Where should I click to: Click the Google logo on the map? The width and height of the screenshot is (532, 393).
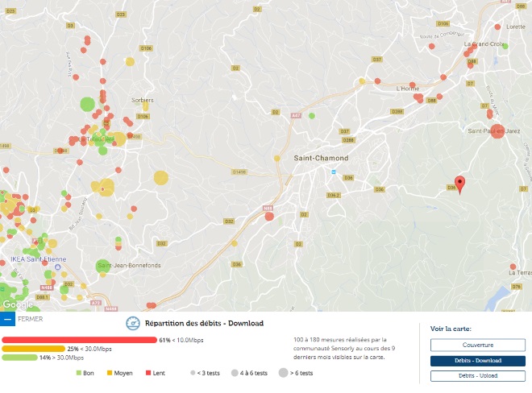coord(17,304)
